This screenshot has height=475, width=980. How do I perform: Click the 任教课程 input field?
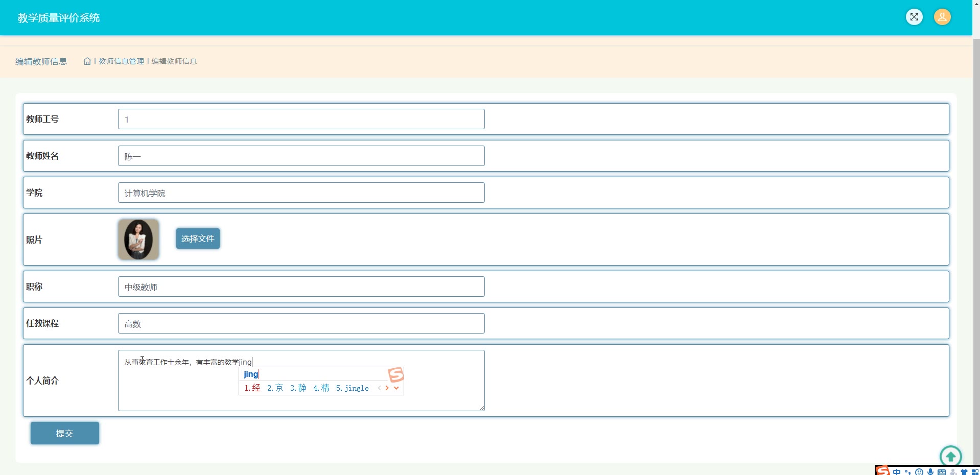pos(301,323)
